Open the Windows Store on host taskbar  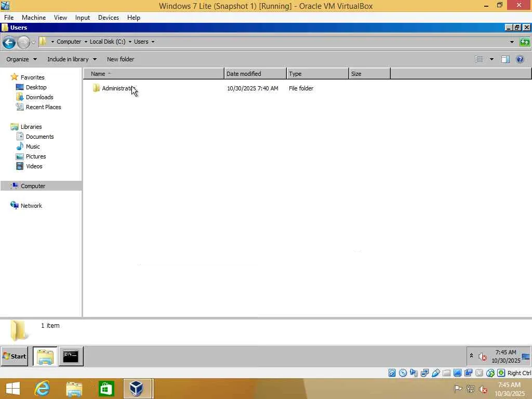(106, 389)
